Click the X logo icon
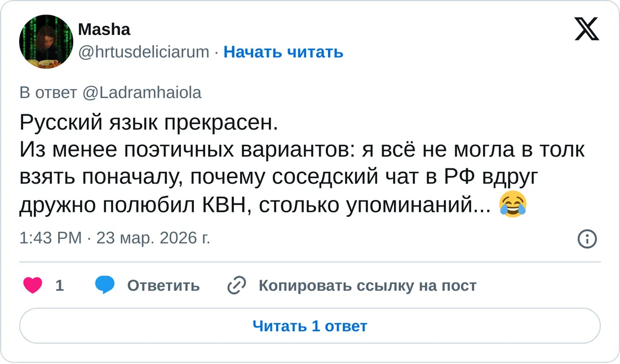Viewport: 620px width, 364px height. pos(587,28)
